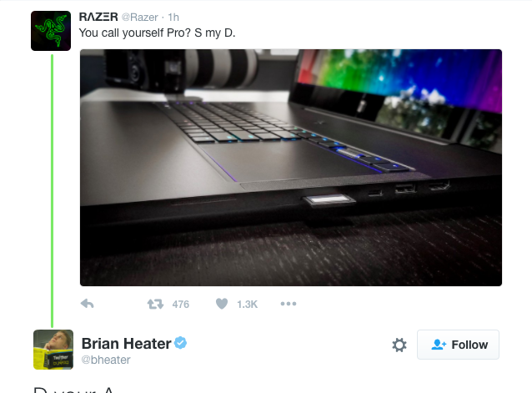Like the Razer tweet with heart icon
The height and width of the screenshot is (393, 532).
tap(222, 304)
